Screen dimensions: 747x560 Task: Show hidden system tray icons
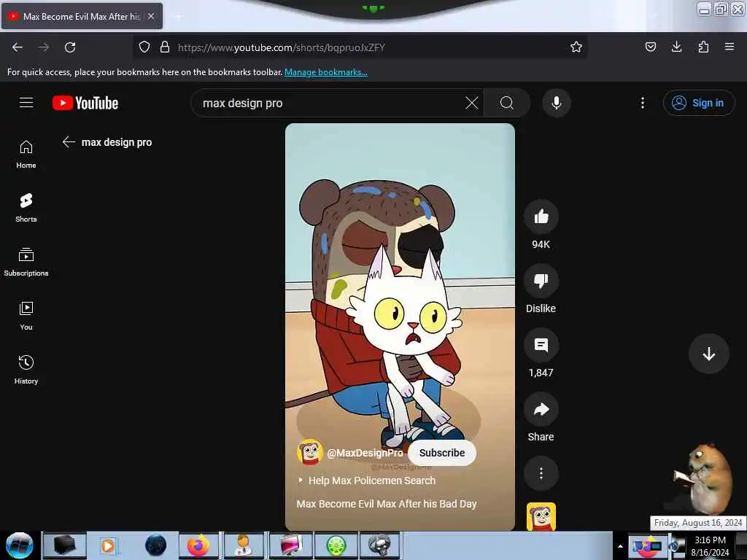620,546
